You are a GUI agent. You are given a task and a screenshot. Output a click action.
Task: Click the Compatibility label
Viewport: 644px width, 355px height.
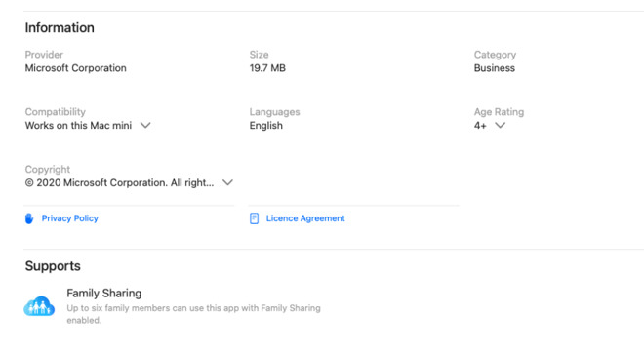coord(56,112)
